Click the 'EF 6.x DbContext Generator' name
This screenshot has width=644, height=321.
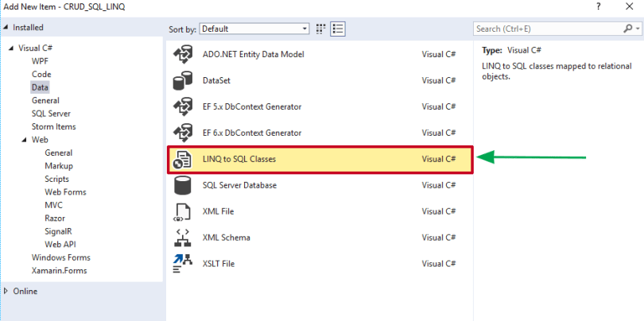pos(252,133)
